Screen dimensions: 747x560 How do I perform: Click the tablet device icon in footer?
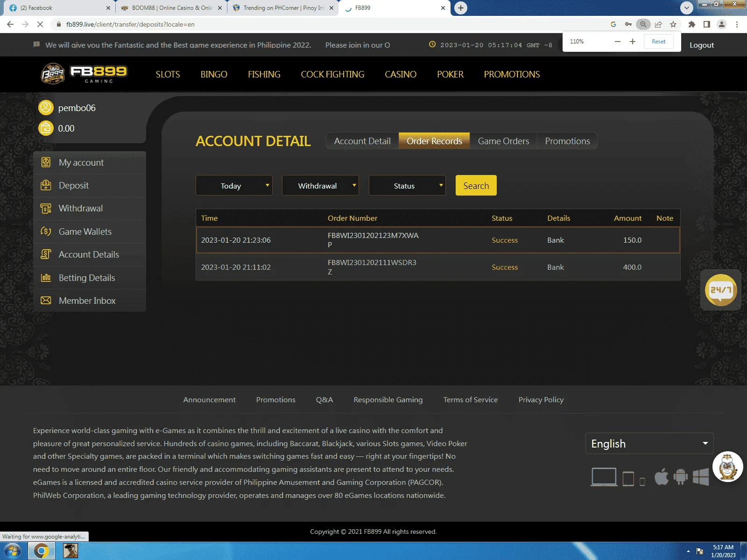[628, 479]
